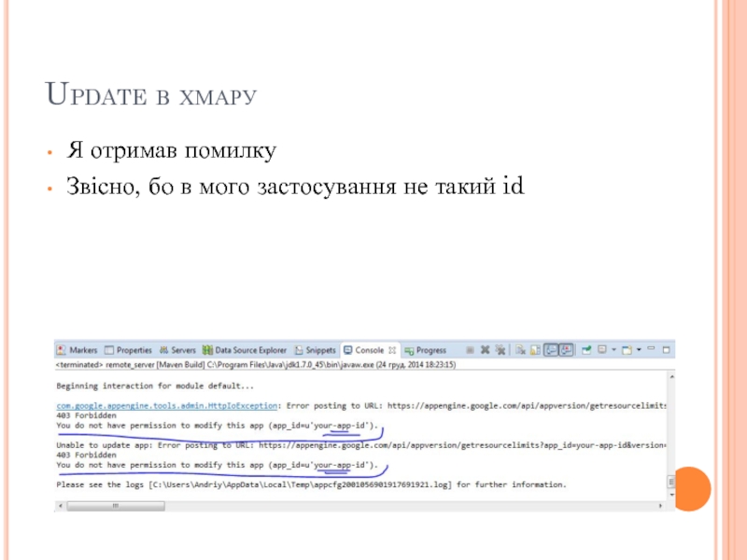This screenshot has height=560, width=747.
Task: Remove the launch with the X icon
Action: 485,350
